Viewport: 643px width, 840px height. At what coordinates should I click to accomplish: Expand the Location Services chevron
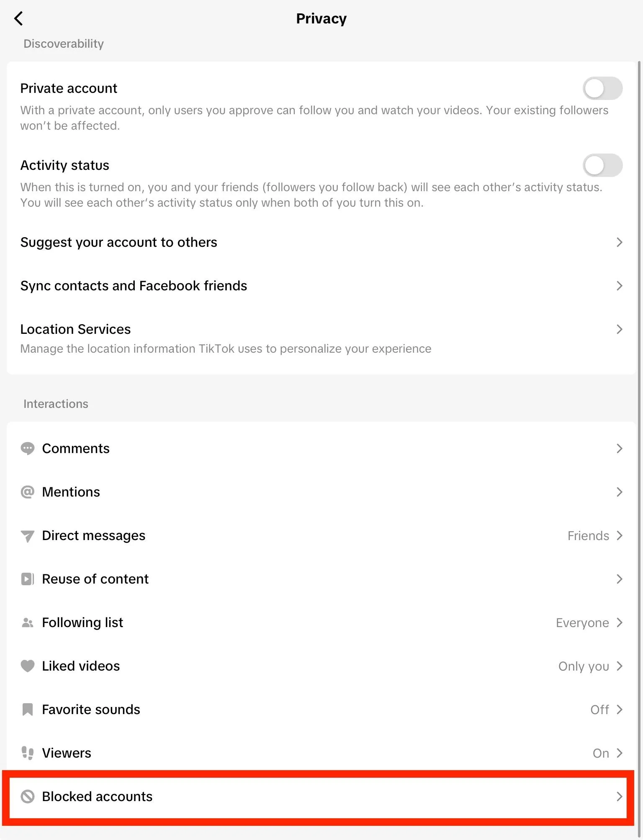620,329
